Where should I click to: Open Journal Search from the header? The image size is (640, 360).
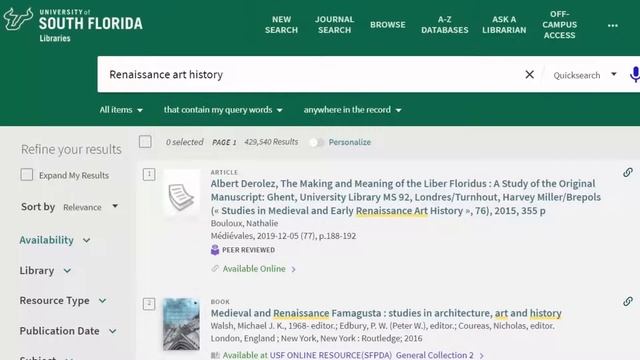tap(335, 24)
